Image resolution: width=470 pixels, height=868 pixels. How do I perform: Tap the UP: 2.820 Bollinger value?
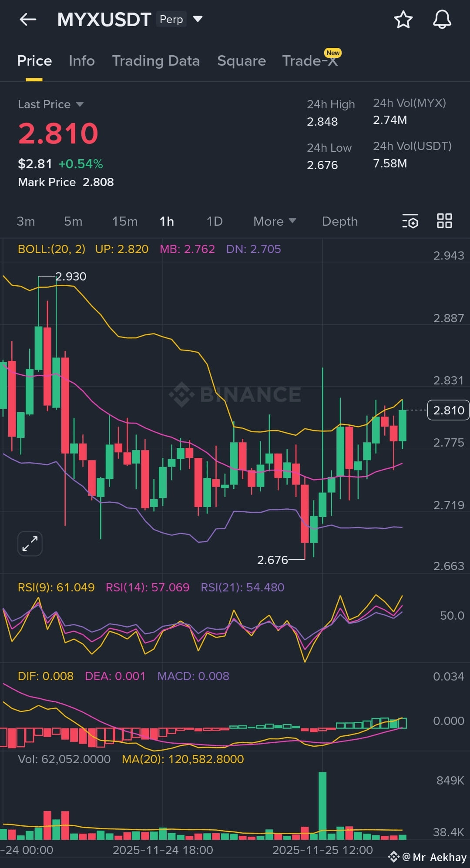tap(122, 249)
